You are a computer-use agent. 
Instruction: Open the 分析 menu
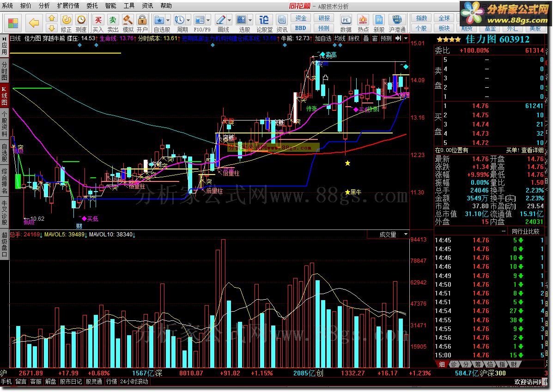[44, 6]
